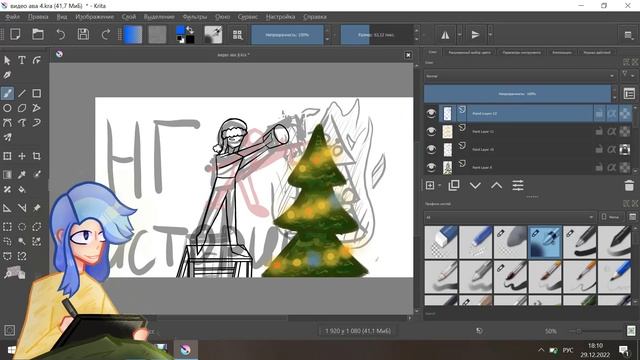Expand the add layer type arrow

(440, 186)
